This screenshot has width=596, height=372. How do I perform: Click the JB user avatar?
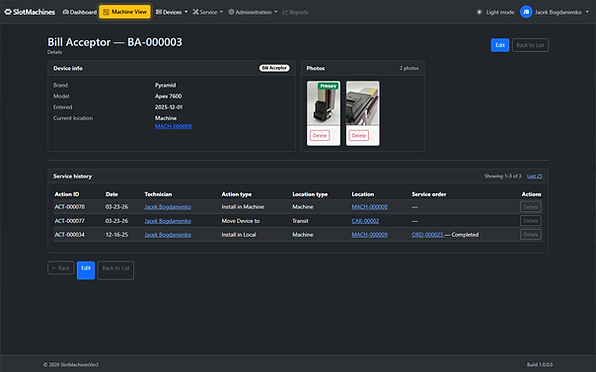pos(526,12)
